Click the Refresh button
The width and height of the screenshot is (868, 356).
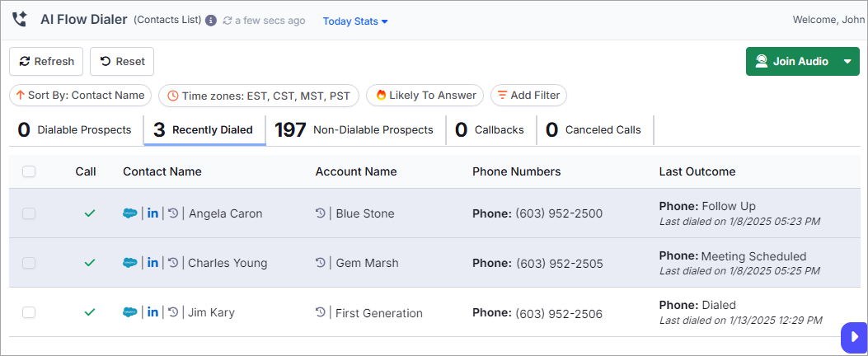(x=46, y=62)
